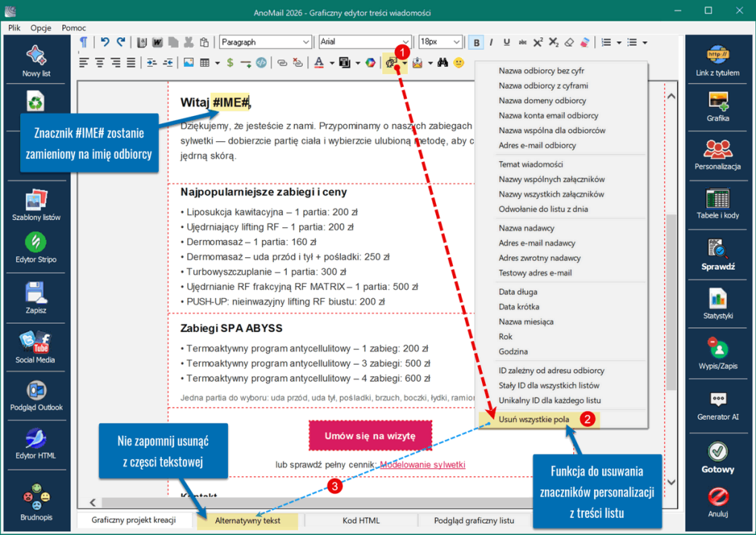Follow the 'Modelowanie sylwetki' link
The width and height of the screenshot is (756, 535).
coord(423,464)
